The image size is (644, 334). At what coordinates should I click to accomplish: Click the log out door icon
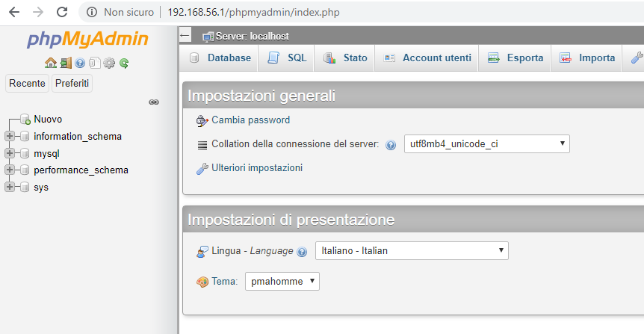pos(66,63)
